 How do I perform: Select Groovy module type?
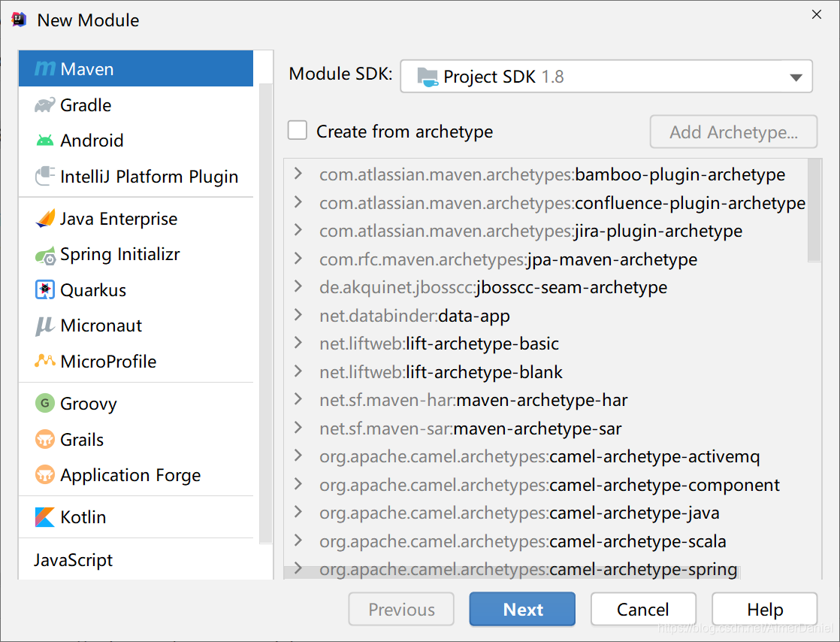point(135,404)
